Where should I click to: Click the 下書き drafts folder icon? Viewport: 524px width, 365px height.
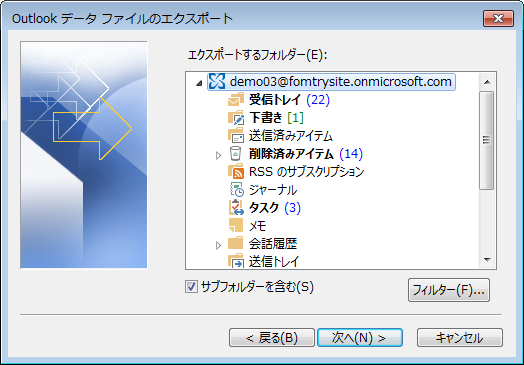236,118
